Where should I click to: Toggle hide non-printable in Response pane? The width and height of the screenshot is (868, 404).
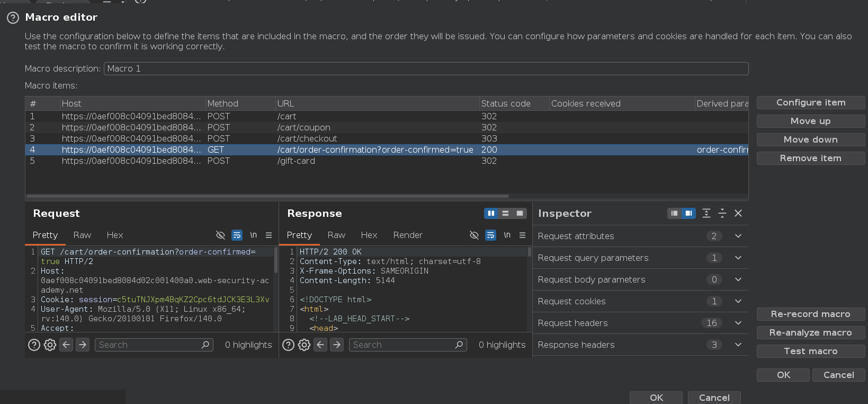coord(475,235)
